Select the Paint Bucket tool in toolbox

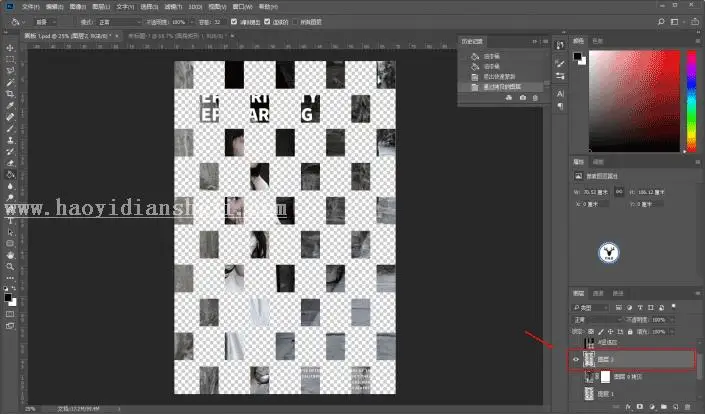(10, 175)
